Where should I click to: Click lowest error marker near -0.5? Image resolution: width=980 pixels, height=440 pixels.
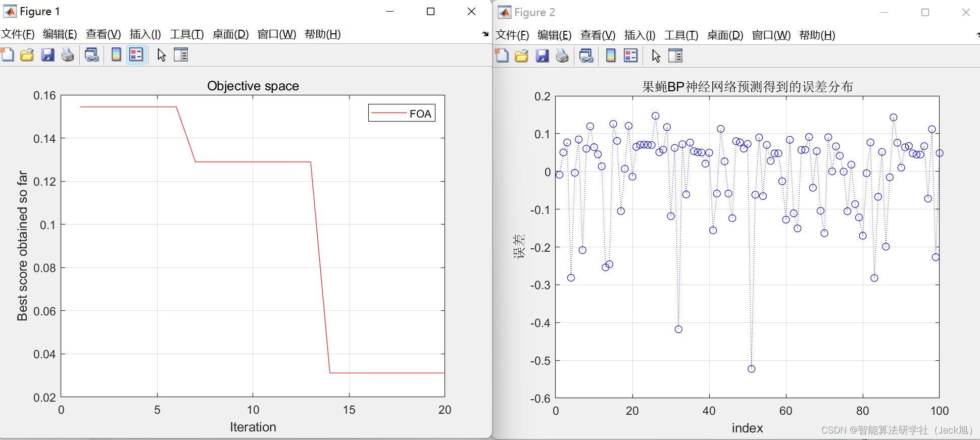click(751, 369)
